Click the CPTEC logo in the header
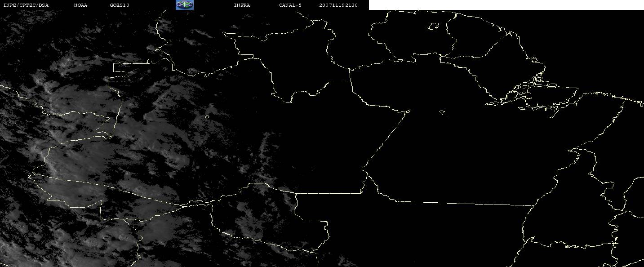The image size is (644, 267). [x=184, y=5]
